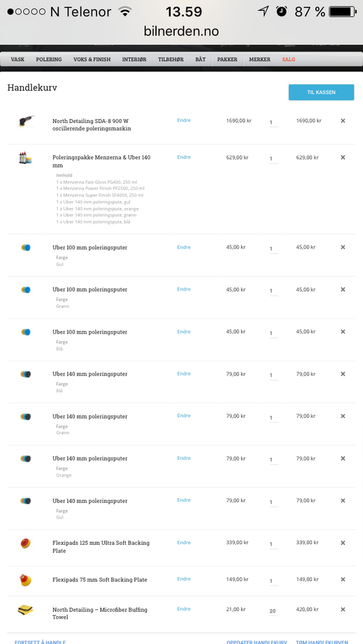Open Poleringspakke Menzerna product thumbnail

[26, 158]
